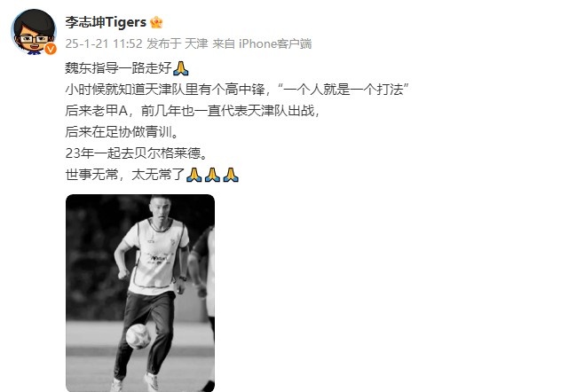Click the quoted text 一个人就是一个打法

(x=344, y=90)
